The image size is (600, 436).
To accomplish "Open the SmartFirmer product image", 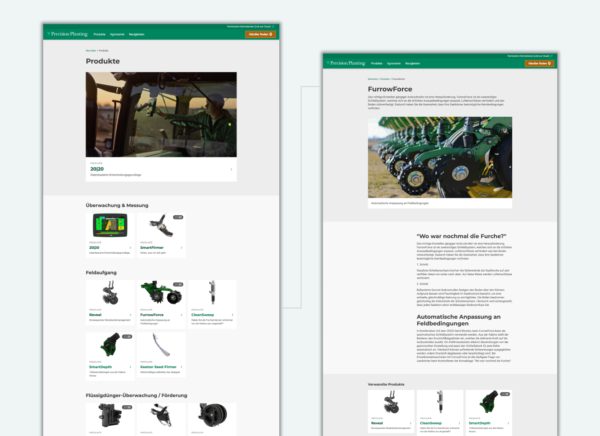I will point(161,225).
